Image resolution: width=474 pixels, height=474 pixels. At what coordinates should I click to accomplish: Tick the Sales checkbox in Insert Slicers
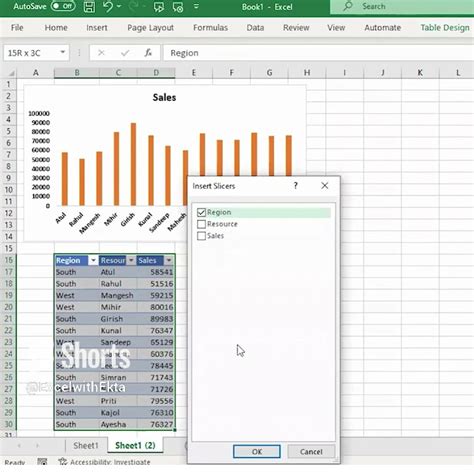(201, 236)
